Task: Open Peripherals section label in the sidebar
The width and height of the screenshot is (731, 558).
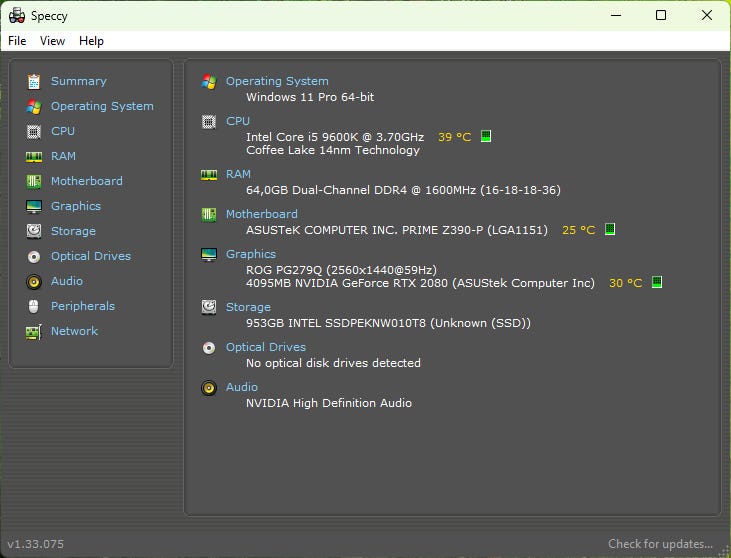Action: click(83, 306)
